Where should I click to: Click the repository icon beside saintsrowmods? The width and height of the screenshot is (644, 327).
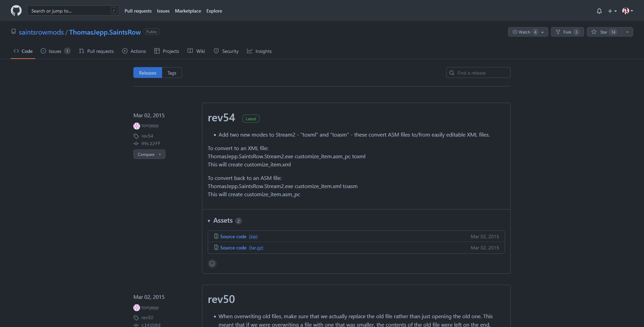14,32
